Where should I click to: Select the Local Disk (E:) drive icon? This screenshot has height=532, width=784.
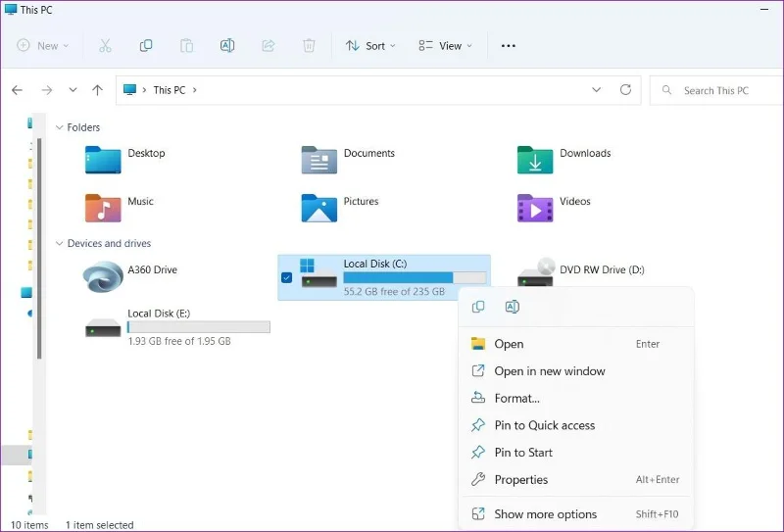click(103, 328)
